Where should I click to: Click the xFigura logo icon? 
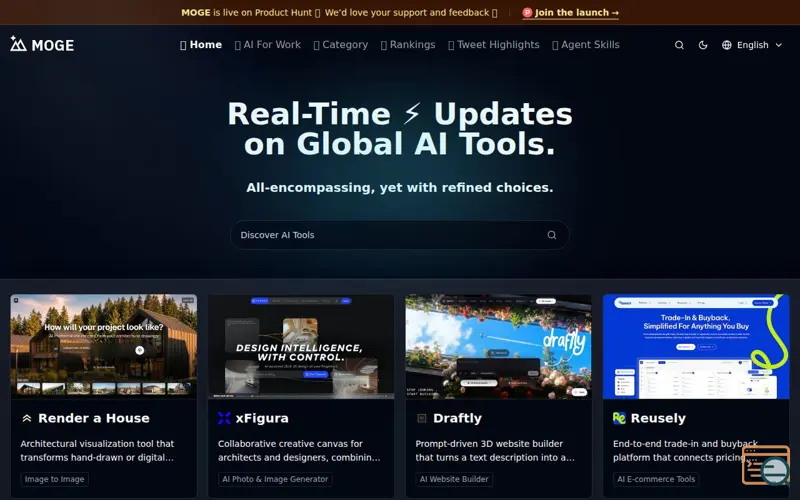[x=224, y=418]
